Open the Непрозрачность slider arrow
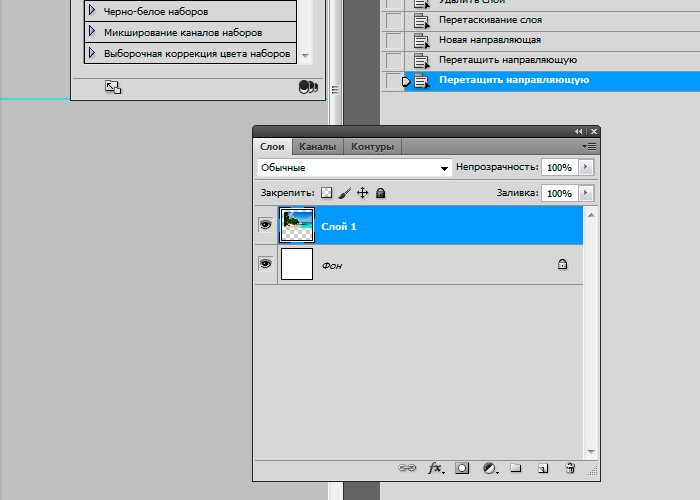 pyautogui.click(x=586, y=168)
